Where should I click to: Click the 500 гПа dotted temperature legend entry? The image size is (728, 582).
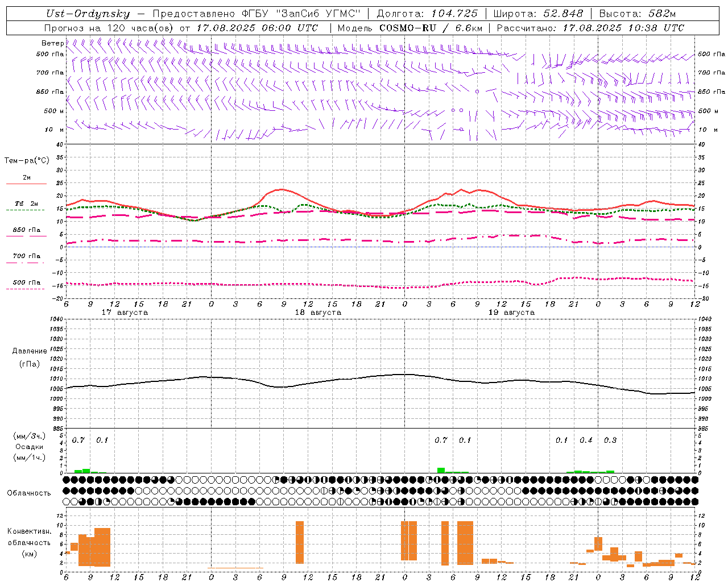(x=26, y=282)
